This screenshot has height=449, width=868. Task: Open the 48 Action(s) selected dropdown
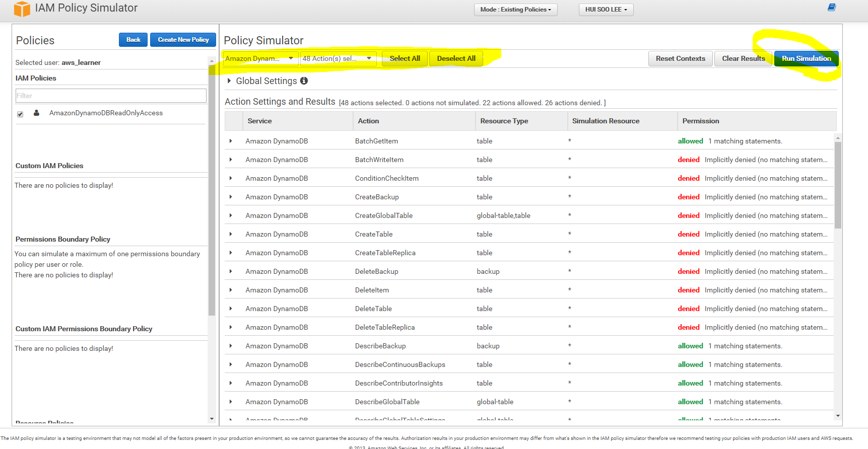(338, 58)
